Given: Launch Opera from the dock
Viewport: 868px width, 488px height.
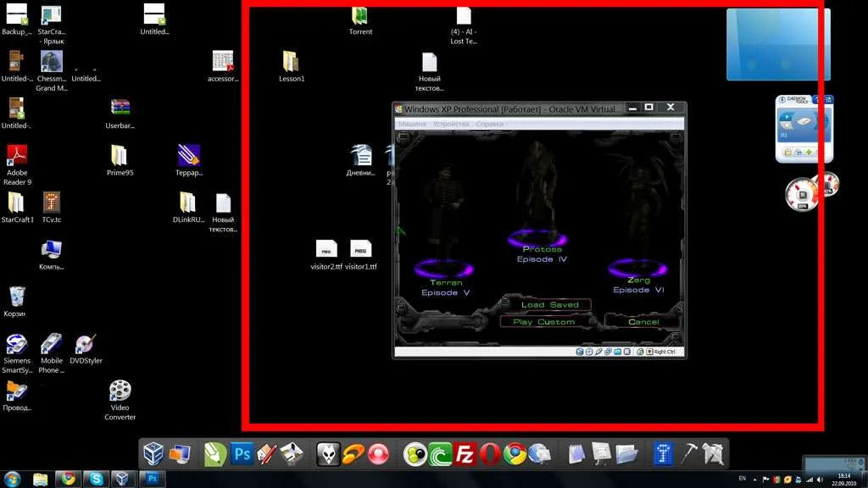Looking at the screenshot, I should [489, 454].
